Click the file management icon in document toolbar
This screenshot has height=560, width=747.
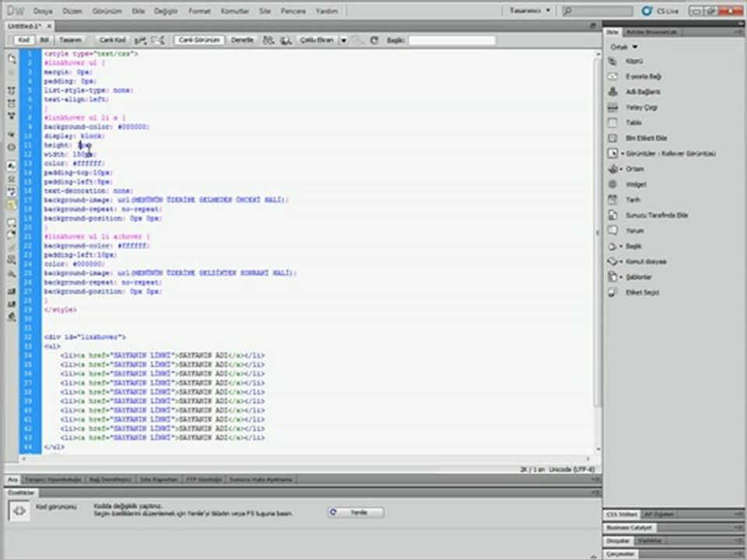click(x=268, y=40)
